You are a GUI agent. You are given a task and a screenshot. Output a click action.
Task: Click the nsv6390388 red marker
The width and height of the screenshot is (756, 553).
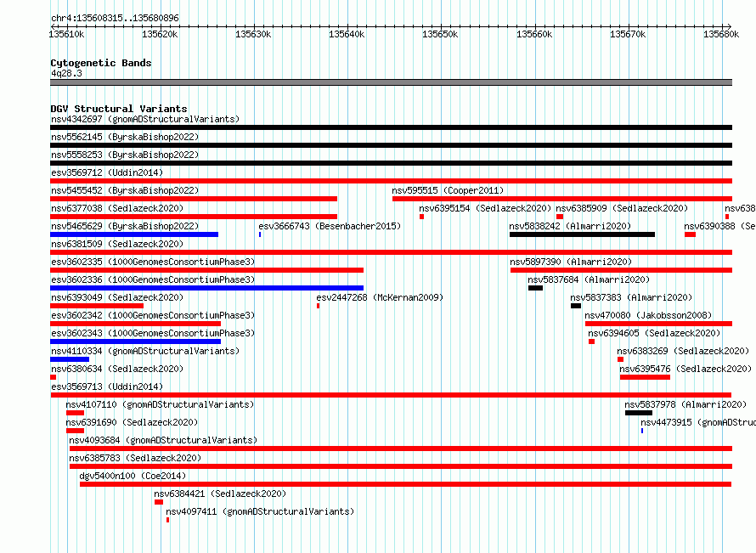pyautogui.click(x=690, y=234)
